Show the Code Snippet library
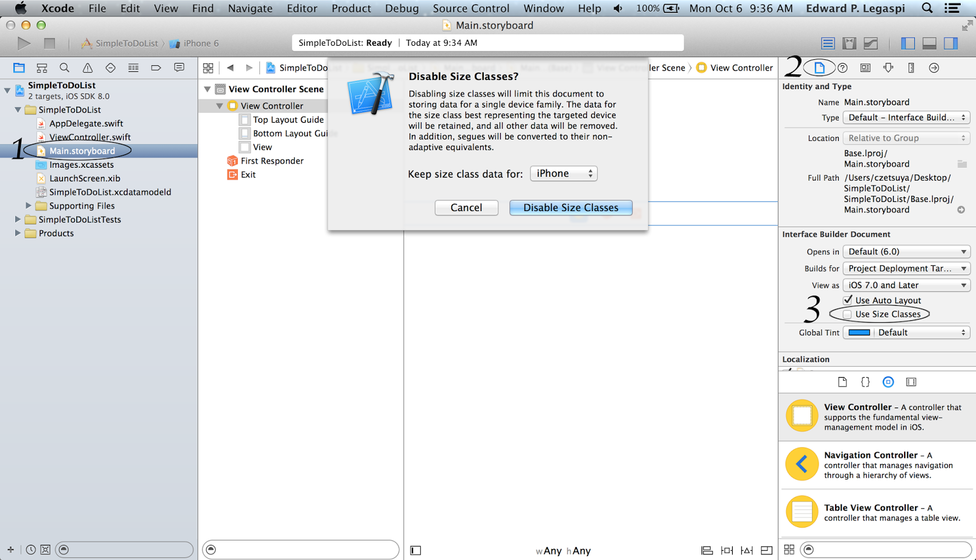The height and width of the screenshot is (560, 976). tap(865, 382)
